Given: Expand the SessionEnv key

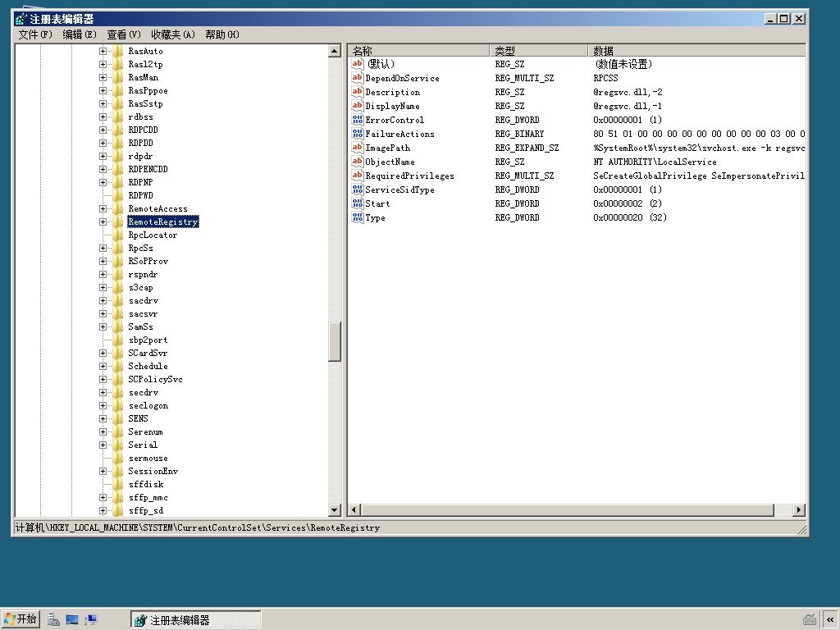Looking at the screenshot, I should pyautogui.click(x=103, y=472).
